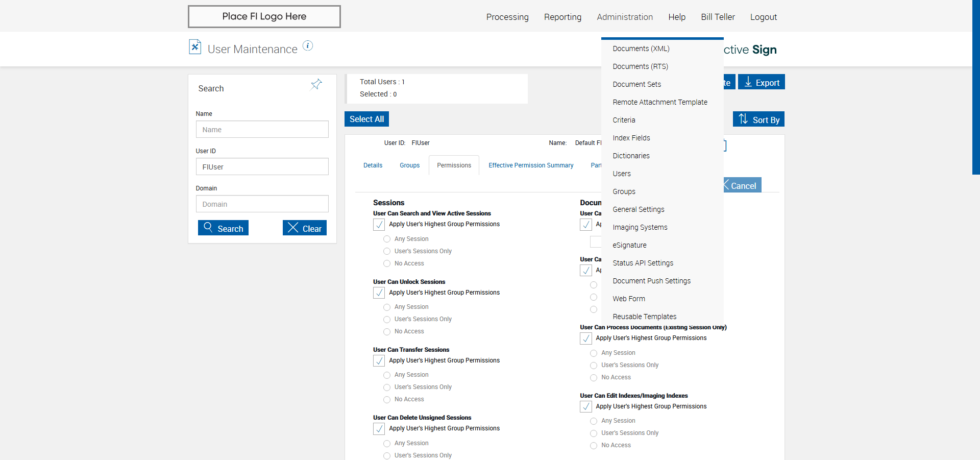Click the info icon beside User Maintenance
Screen dimensions: 980x460
pyautogui.click(x=308, y=46)
